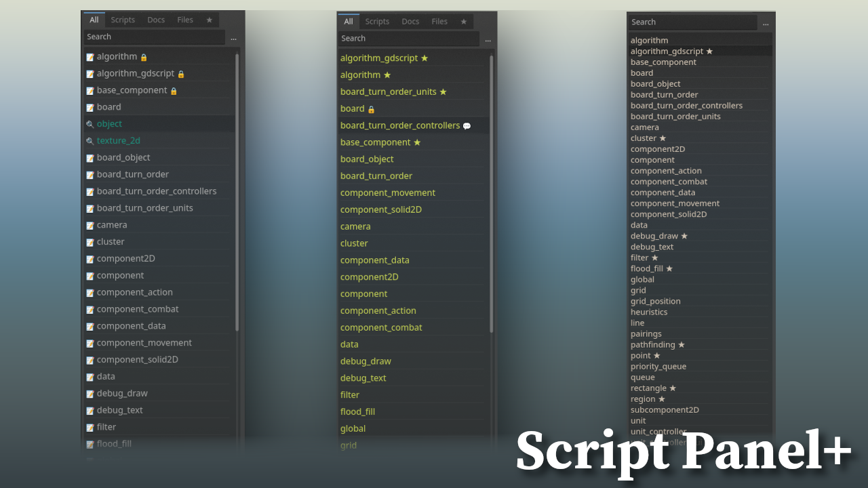Viewport: 868px width, 488px height.
Task: Click the script icon beside debug_draw in left panel
Action: (90, 394)
